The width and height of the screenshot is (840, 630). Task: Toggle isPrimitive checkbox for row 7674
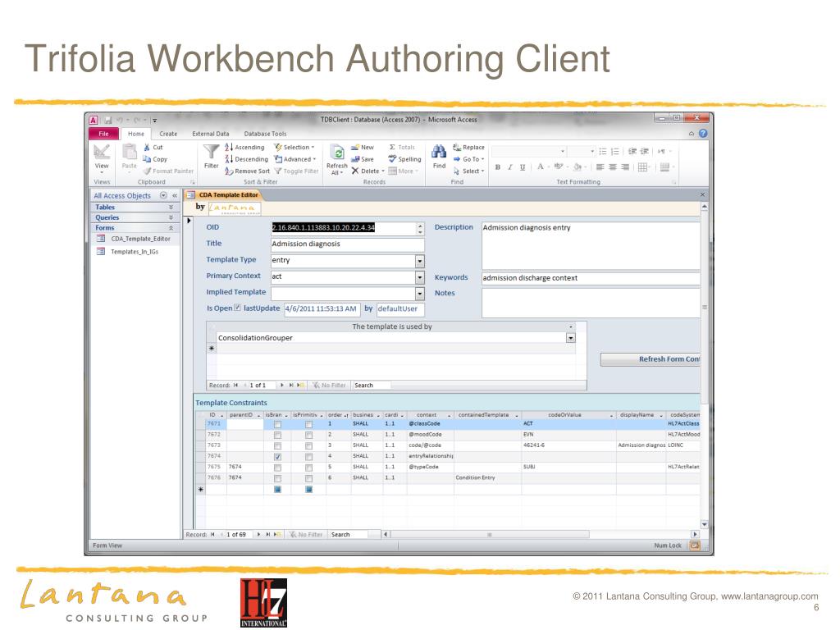pos(308,456)
